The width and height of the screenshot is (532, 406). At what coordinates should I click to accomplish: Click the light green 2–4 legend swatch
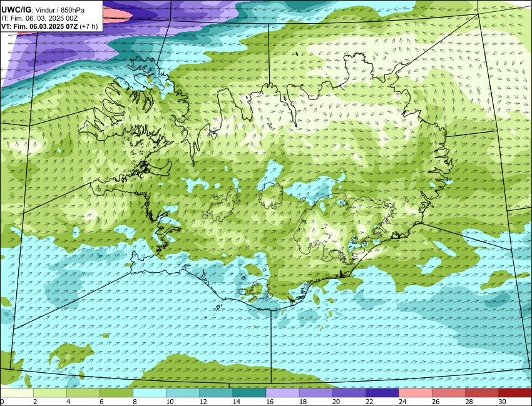pyautogui.click(x=50, y=393)
